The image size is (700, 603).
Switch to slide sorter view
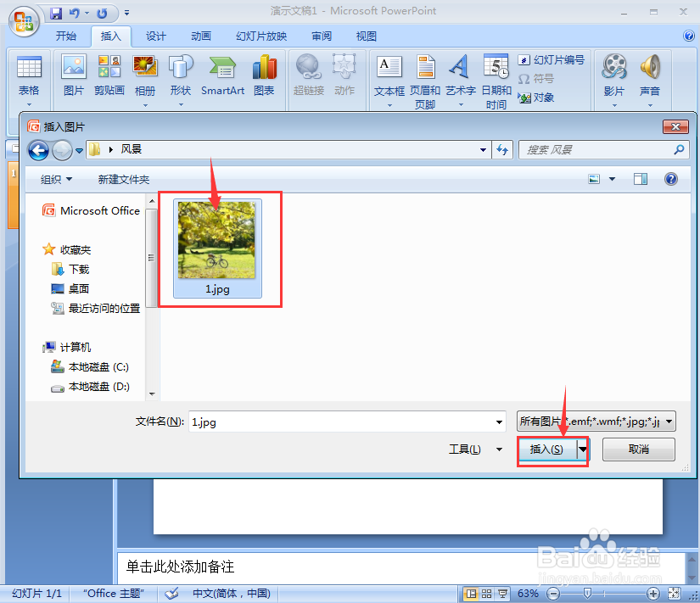(x=487, y=594)
